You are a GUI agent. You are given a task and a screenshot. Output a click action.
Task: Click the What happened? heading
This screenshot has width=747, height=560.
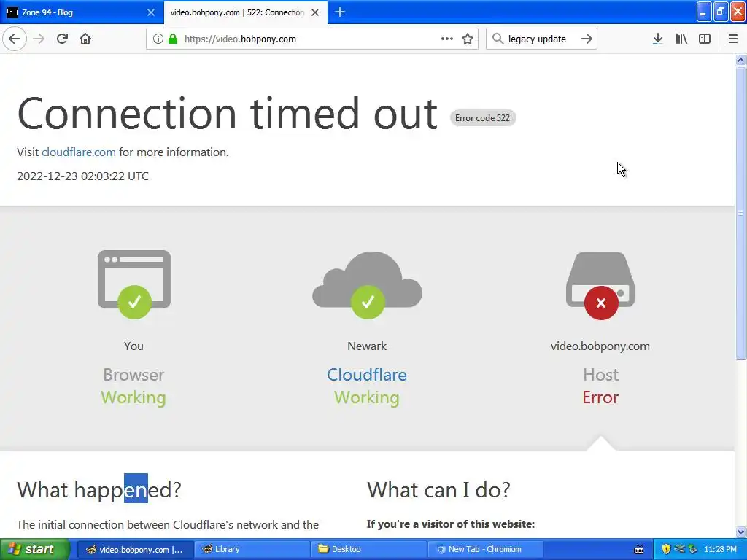[99, 489]
